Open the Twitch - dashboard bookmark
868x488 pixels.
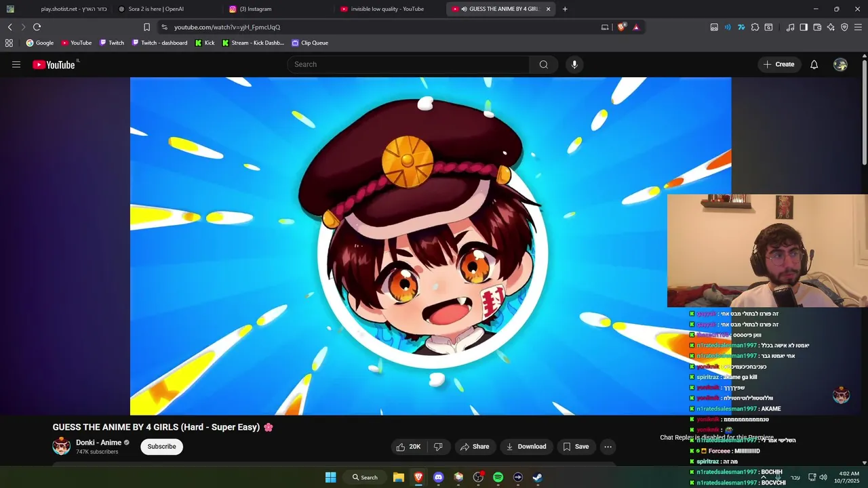click(x=159, y=43)
